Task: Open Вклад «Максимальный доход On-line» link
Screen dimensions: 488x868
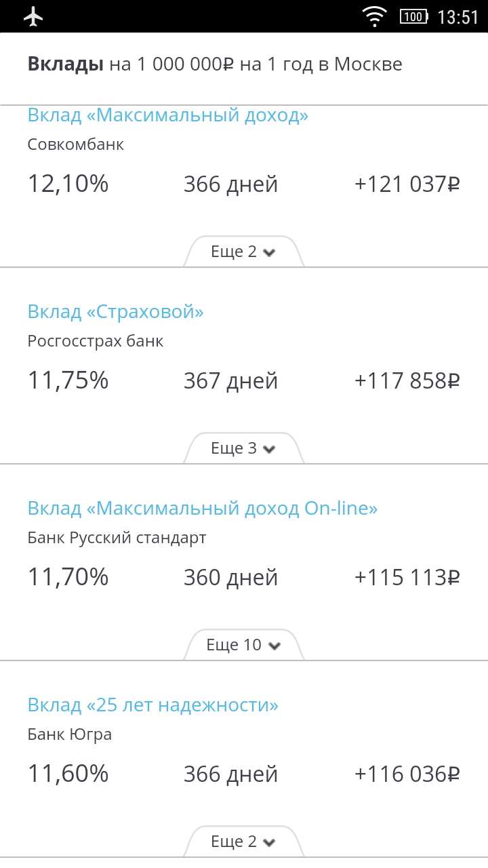Action: 203,509
